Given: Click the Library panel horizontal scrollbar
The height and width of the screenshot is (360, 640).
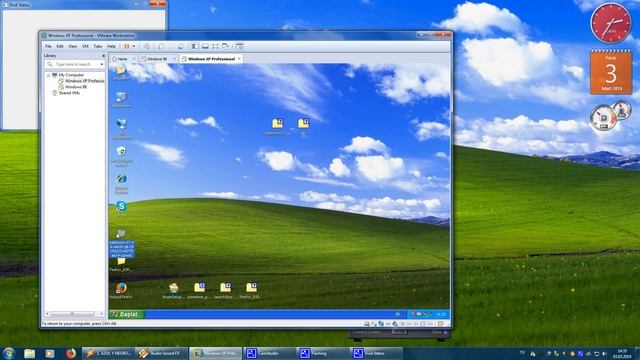Looking at the screenshot, I should point(73,314).
